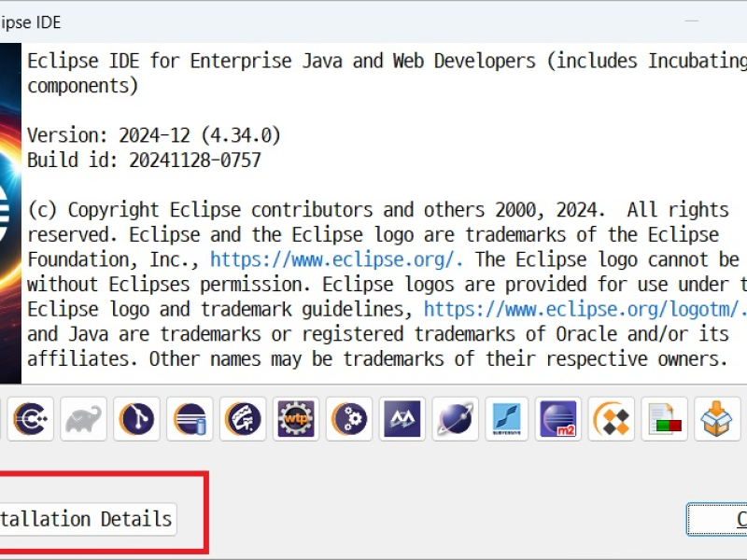This screenshot has width=747, height=560.
Task: Click the database cylinder feature icon
Action: point(190,419)
